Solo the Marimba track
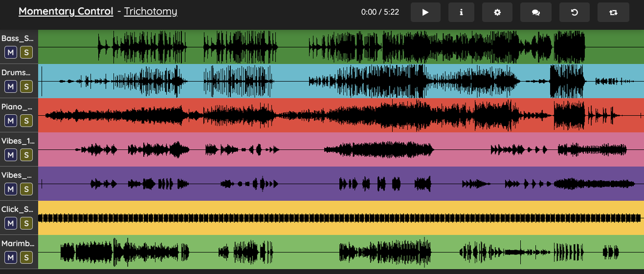This screenshot has height=274, width=644. (26, 258)
